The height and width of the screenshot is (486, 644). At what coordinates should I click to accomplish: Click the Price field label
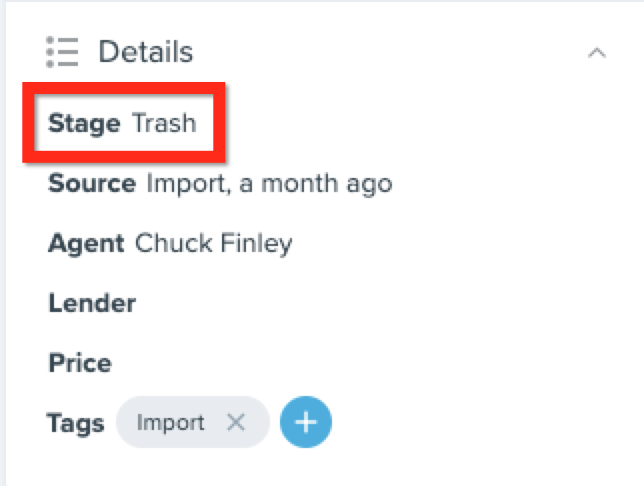point(80,363)
